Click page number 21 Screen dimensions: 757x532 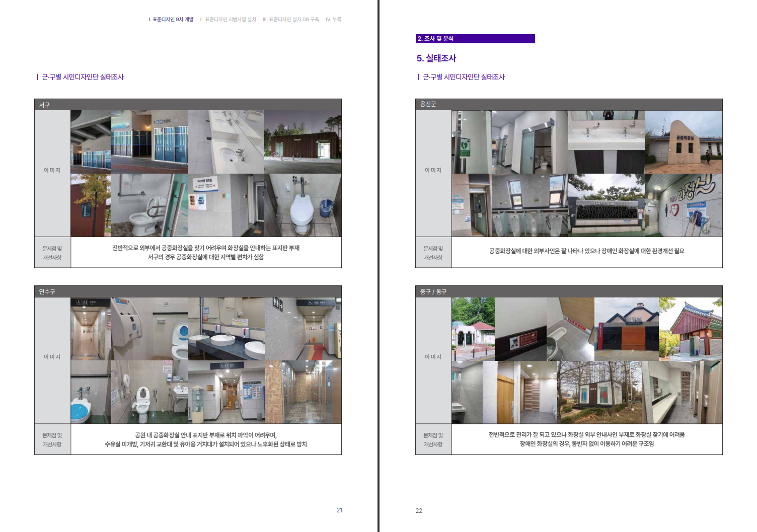(339, 510)
